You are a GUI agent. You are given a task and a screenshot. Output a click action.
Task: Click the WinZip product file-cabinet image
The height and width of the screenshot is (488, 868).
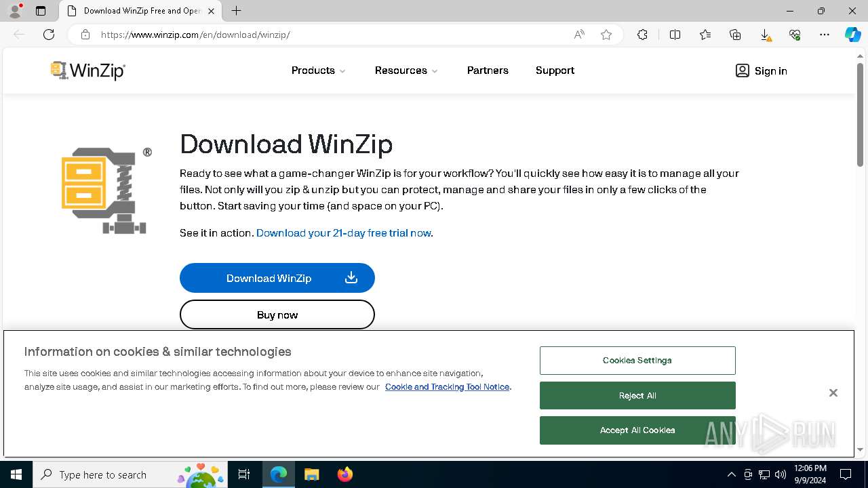(106, 190)
